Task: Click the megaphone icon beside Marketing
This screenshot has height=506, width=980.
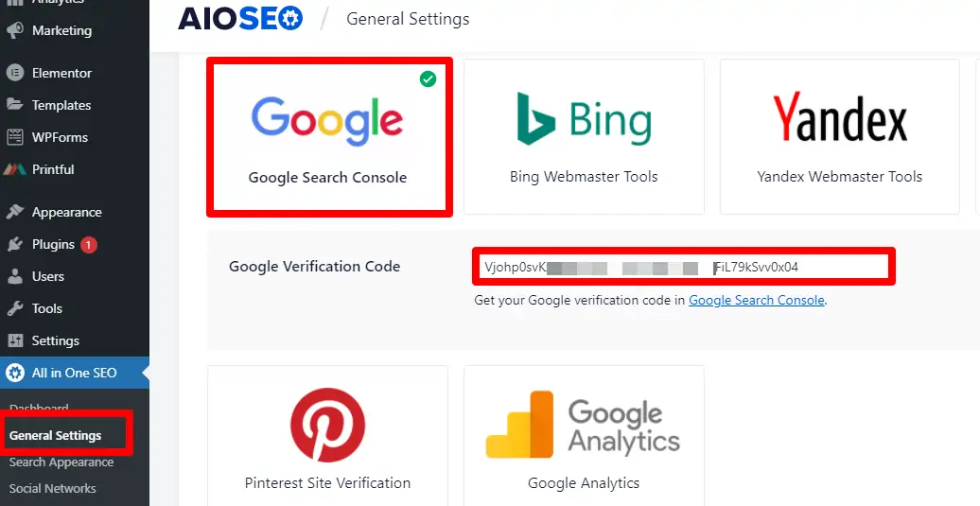Action: click(x=15, y=30)
